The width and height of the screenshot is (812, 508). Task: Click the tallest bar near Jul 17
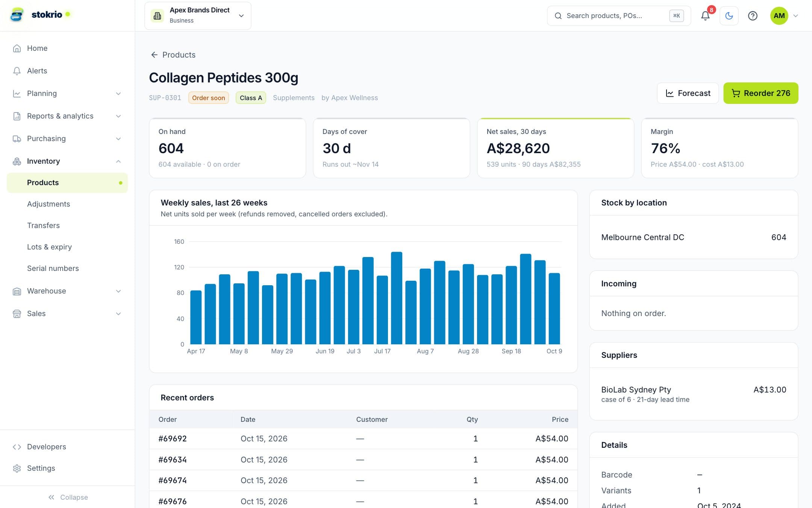point(397,298)
